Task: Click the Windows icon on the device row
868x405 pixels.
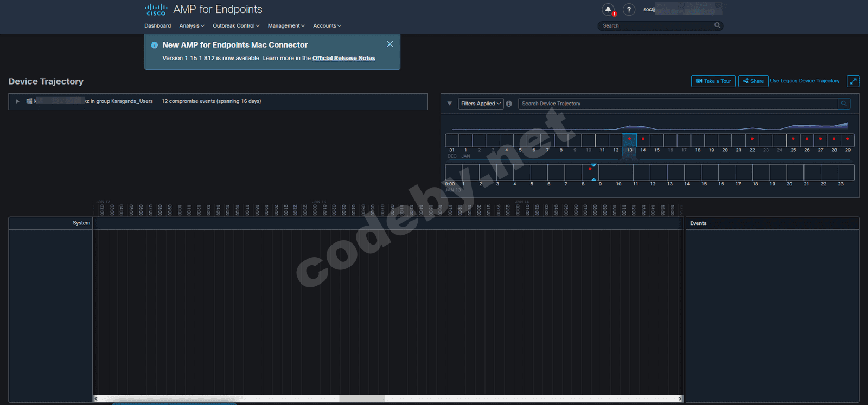Action: click(29, 101)
